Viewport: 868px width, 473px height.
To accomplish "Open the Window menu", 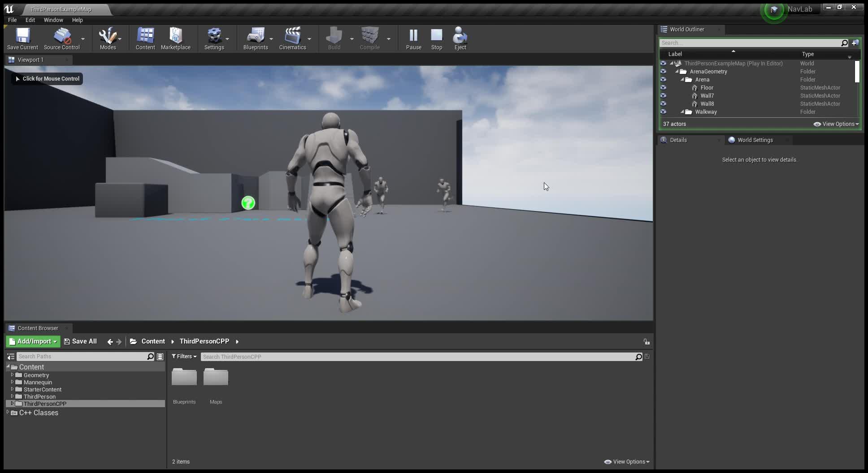I will (x=53, y=20).
